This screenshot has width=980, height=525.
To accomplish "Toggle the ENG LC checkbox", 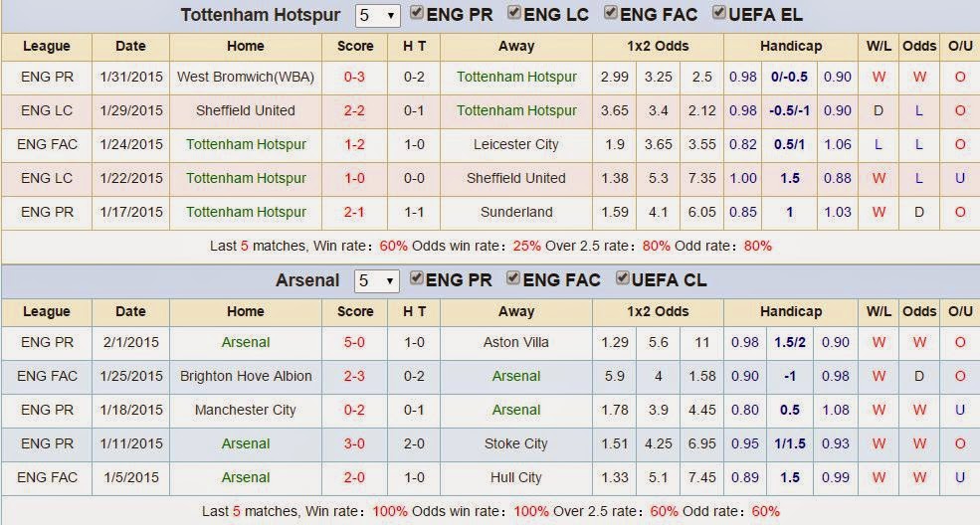I will 513,13.
